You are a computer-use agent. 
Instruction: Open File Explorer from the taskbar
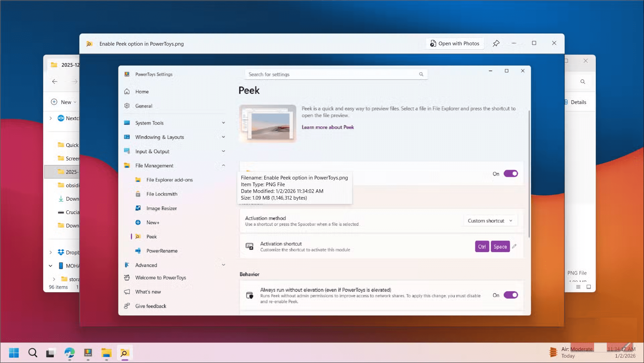click(x=106, y=353)
